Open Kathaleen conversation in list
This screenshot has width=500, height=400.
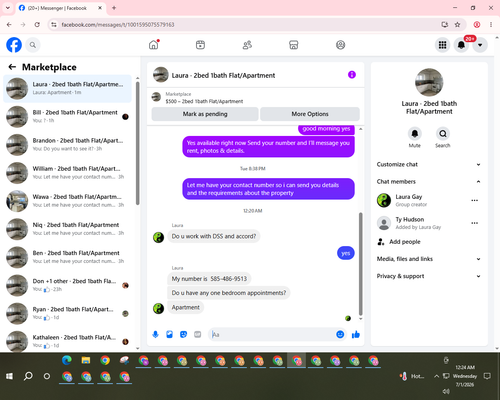(x=67, y=341)
